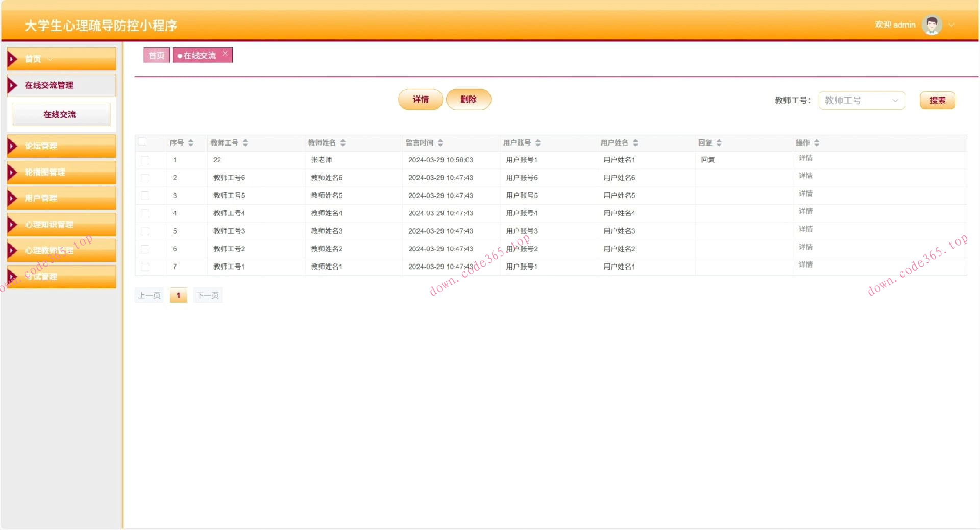
Task: Sort by 用户姓名 column arrows
Action: 635,143
